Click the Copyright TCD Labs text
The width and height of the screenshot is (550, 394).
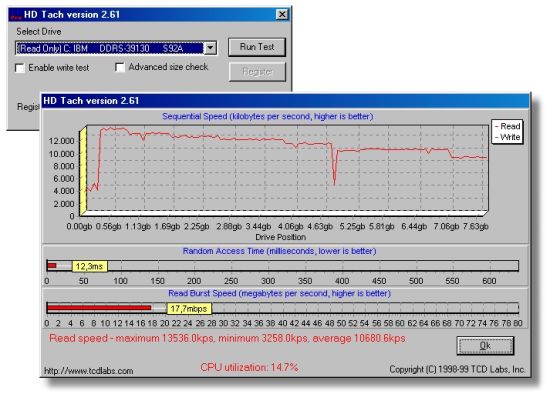[x=457, y=369]
